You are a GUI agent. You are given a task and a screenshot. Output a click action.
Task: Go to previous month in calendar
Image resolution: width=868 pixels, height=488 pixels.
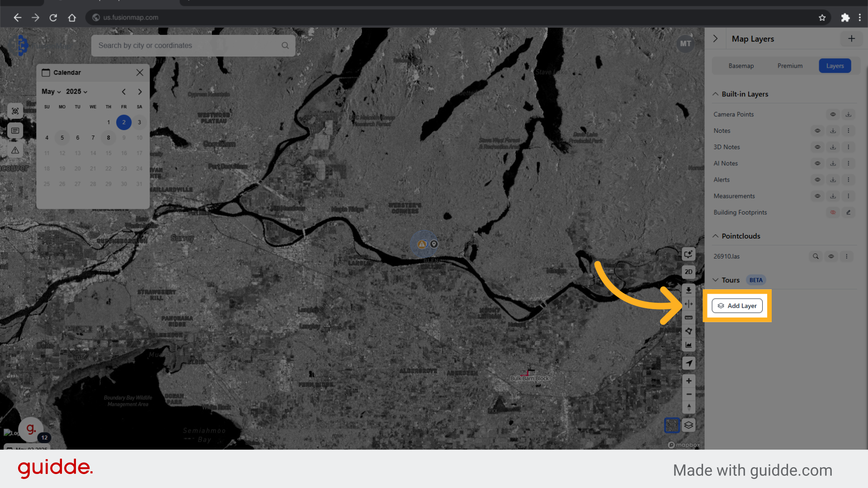pyautogui.click(x=124, y=92)
